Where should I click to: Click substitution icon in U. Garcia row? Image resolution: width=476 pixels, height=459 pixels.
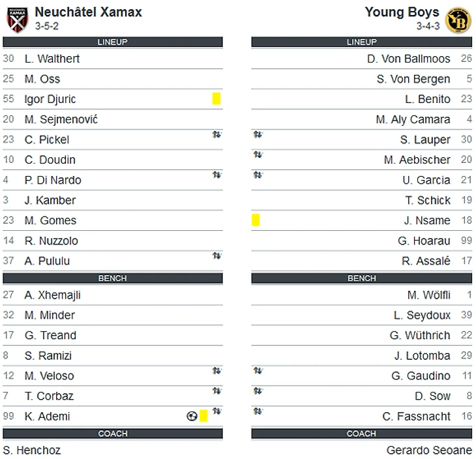tap(258, 175)
